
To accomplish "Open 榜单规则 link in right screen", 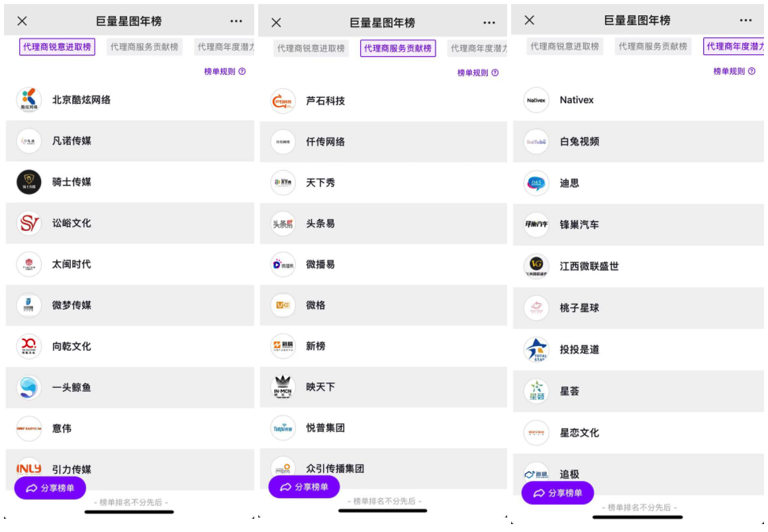I will pyautogui.click(x=734, y=71).
